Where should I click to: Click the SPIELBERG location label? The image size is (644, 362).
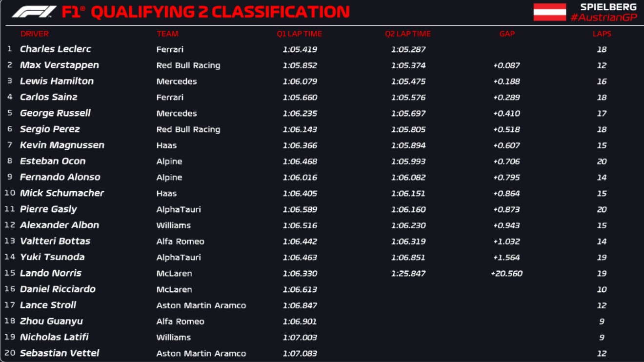click(608, 7)
